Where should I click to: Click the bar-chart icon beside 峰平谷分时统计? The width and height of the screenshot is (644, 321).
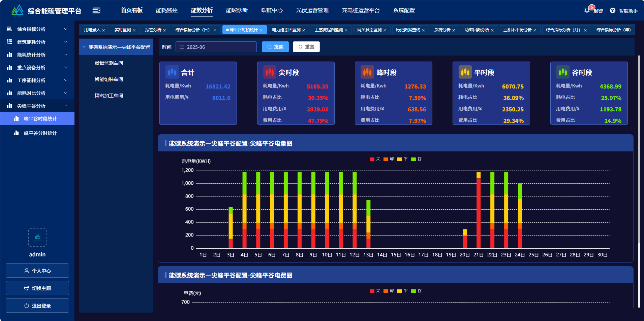click(x=17, y=133)
